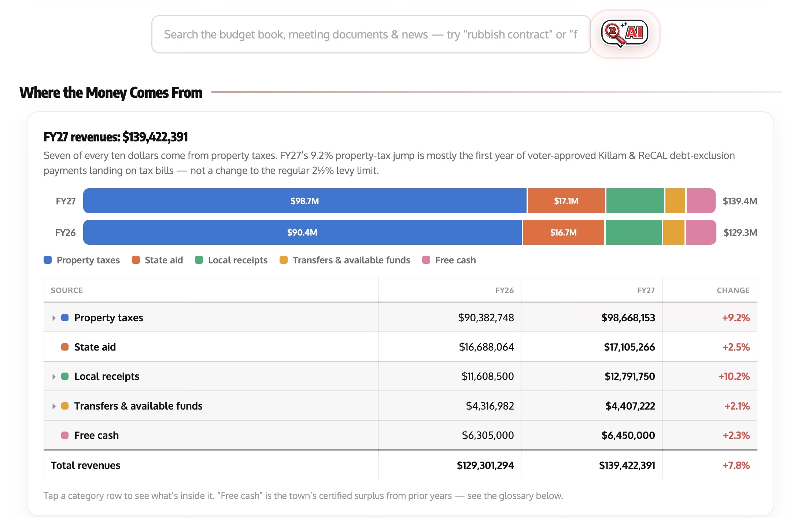Click the FY26 $16.7M state aid segment
This screenshot has height=518, width=812.
[x=564, y=232]
